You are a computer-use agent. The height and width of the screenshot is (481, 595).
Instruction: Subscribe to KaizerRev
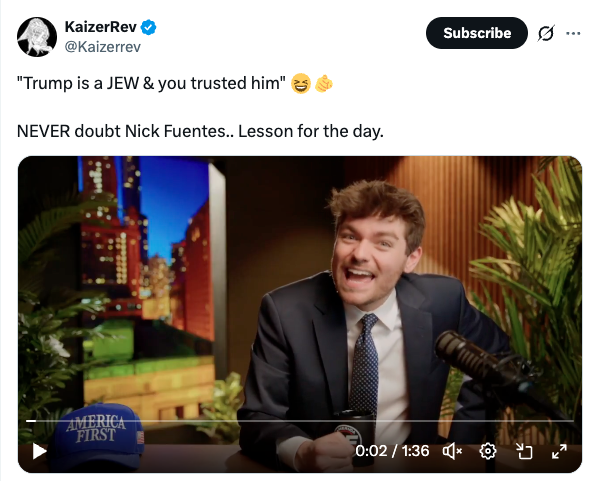pyautogui.click(x=477, y=33)
